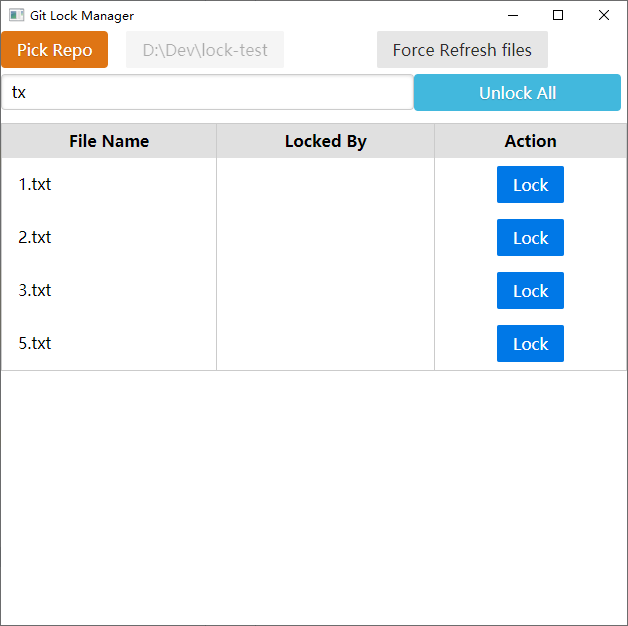Minimize the Git Lock Manager window
The height and width of the screenshot is (626, 628).
pyautogui.click(x=513, y=15)
